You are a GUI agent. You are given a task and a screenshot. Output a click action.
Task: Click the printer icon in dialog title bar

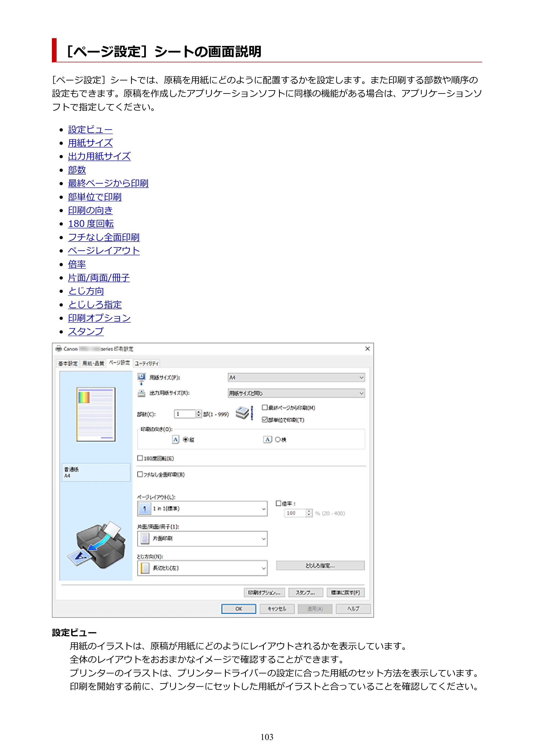pos(58,349)
